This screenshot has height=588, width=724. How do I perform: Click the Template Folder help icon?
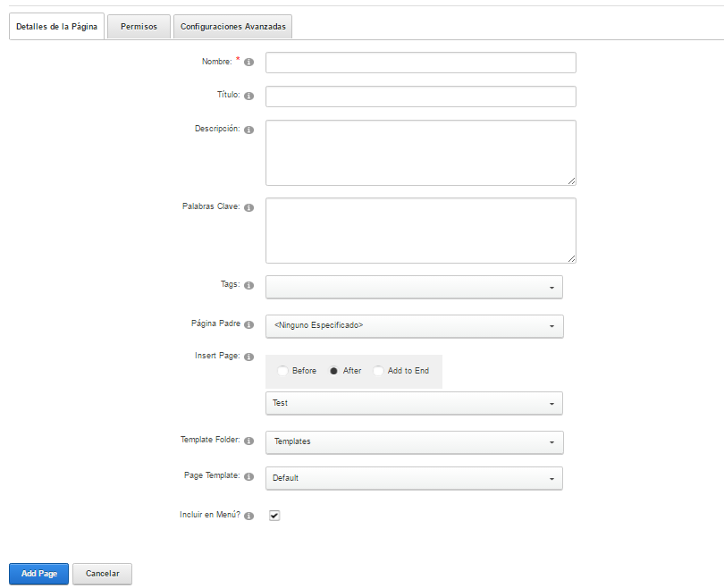tap(248, 441)
